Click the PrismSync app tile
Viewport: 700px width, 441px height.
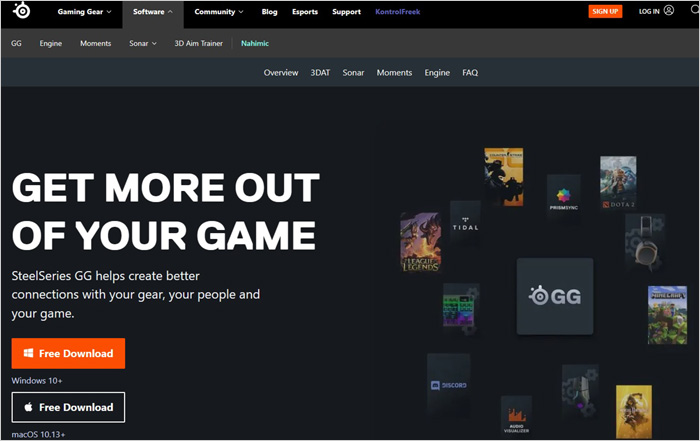pos(564,197)
